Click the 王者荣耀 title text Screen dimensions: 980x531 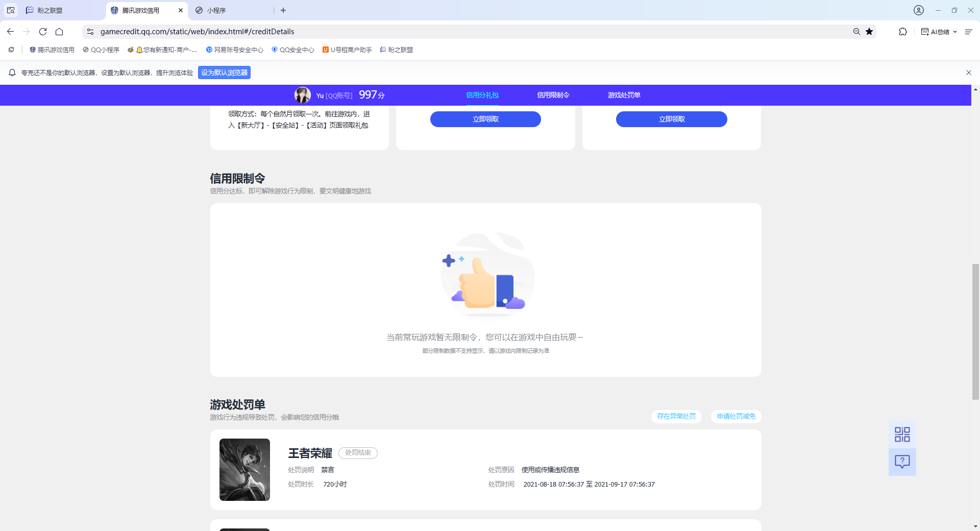(x=310, y=453)
